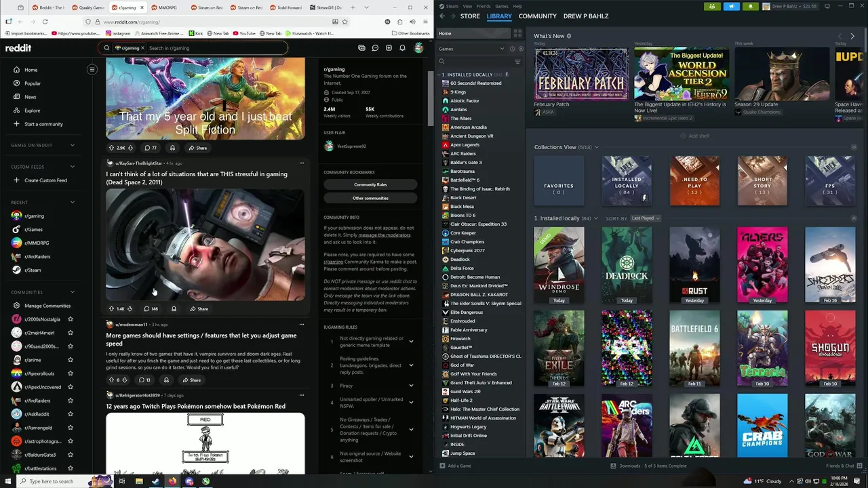Image resolution: width=868 pixels, height=488 pixels.
Task: Open options menu for KaySan-TheBrightStar post
Action: click(301, 163)
